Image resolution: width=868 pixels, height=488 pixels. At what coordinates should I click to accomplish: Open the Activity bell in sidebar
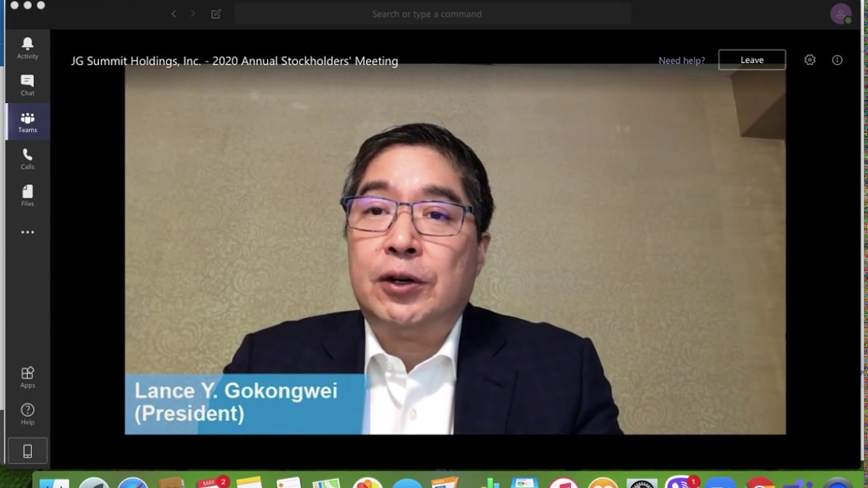[x=28, y=48]
